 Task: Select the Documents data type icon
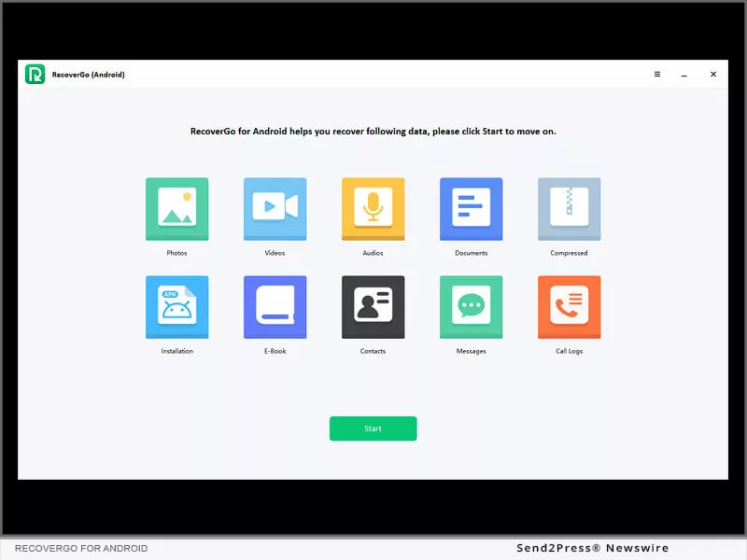[472, 209]
